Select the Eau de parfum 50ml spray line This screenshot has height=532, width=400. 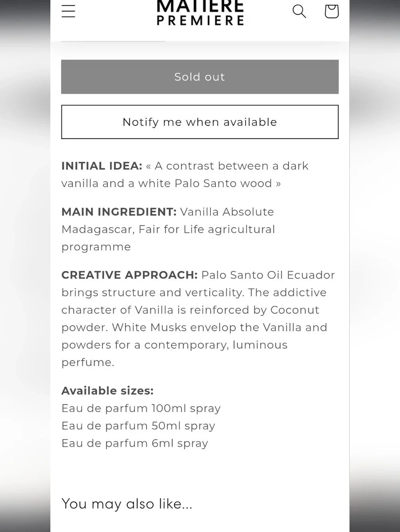(x=138, y=426)
